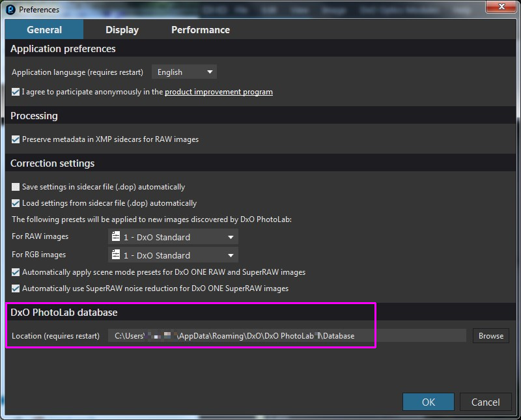Click the preset icon in RAW images dropdown
This screenshot has height=420, width=521.
116,236
